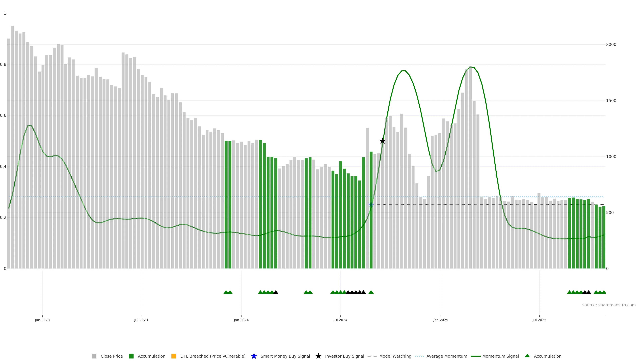The height and width of the screenshot is (362, 644).
Task: Click the Jan 2025 axis label
Action: 441,320
